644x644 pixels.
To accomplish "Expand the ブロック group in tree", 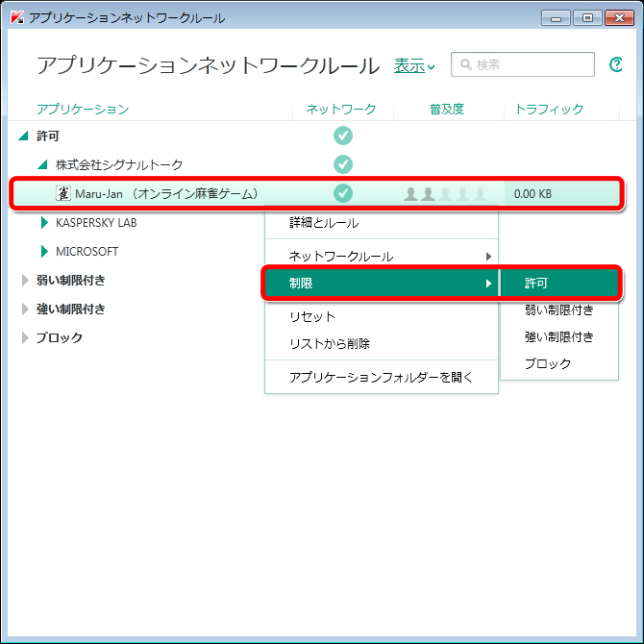I will coord(25,337).
